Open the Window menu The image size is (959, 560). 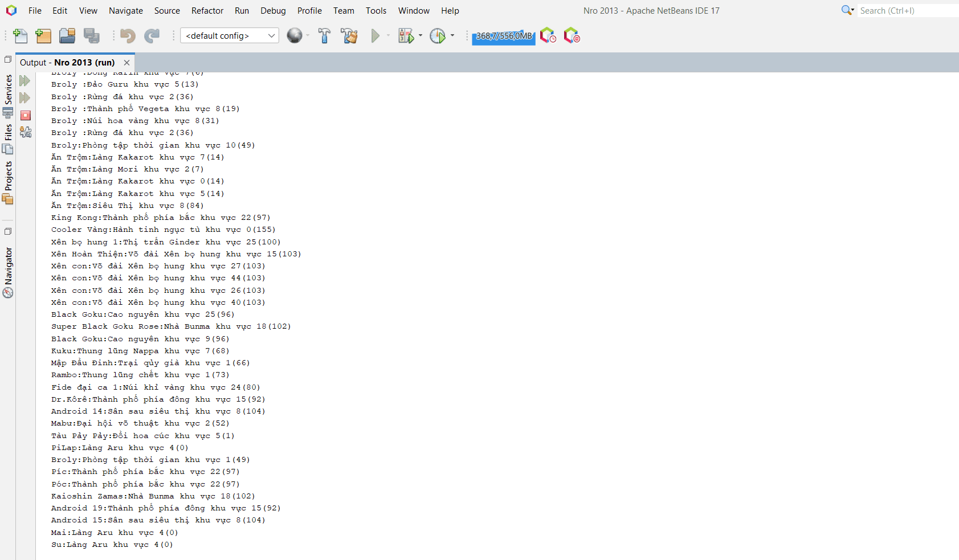pyautogui.click(x=414, y=11)
